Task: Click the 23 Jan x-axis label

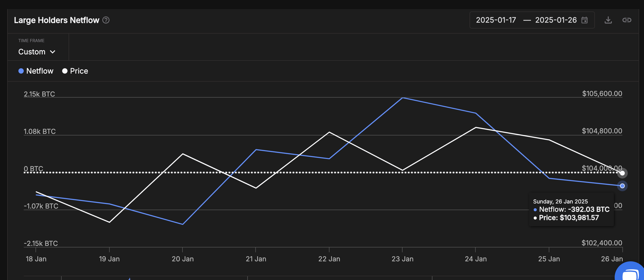Action: coord(402,259)
